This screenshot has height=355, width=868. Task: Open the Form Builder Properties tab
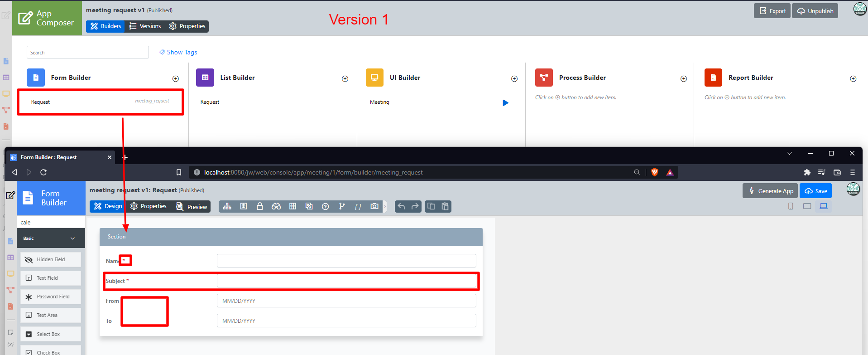tap(149, 206)
